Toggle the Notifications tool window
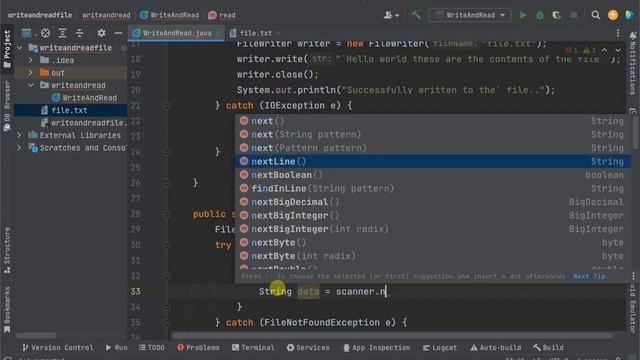Image resolution: width=640 pixels, height=360 pixels. (x=633, y=63)
